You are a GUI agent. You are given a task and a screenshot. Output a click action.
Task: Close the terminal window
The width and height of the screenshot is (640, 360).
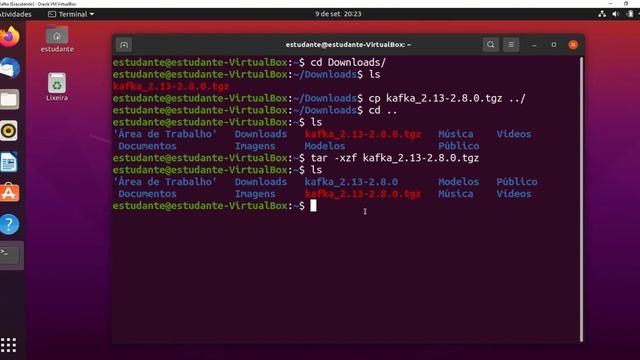pyautogui.click(x=573, y=45)
